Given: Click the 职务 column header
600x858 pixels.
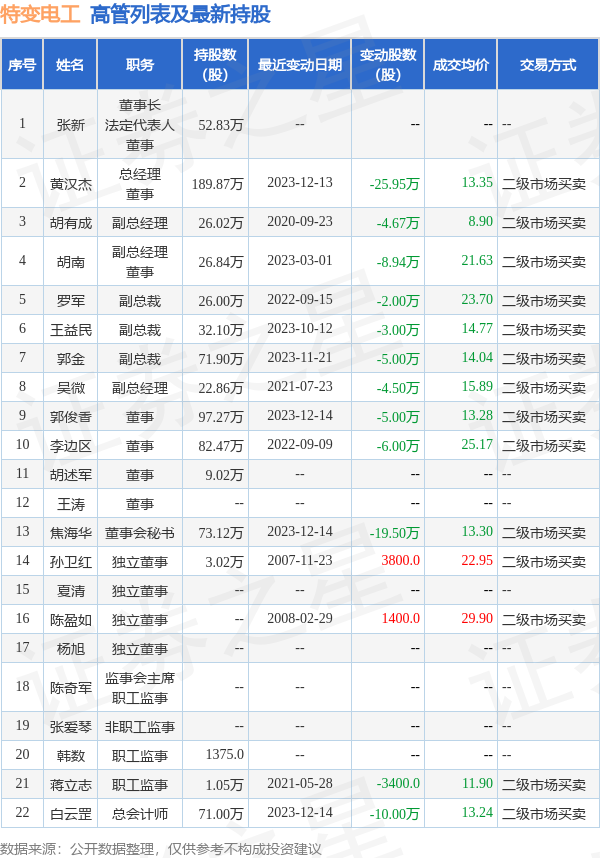Looking at the screenshot, I should point(139,65).
